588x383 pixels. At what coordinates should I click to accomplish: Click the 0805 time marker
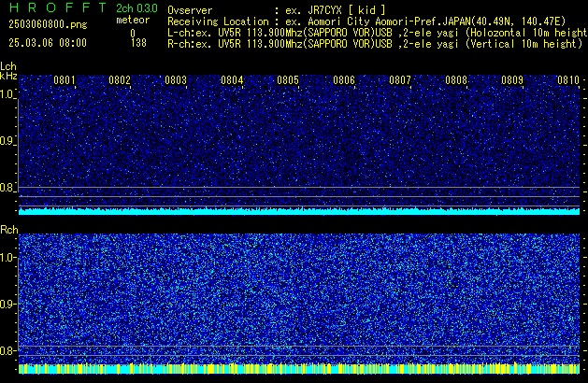click(288, 80)
